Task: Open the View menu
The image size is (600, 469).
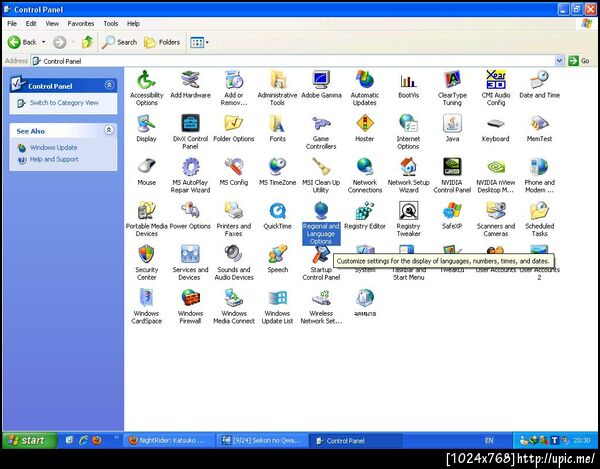Action: click(x=52, y=24)
